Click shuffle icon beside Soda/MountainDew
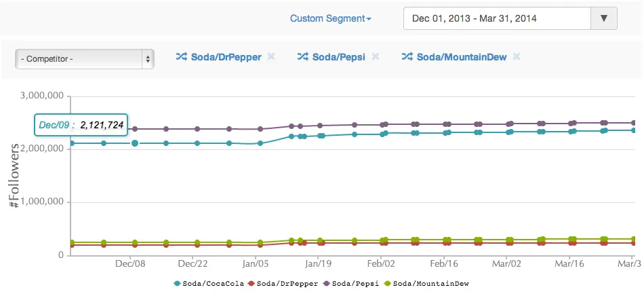The height and width of the screenshot is (298, 644). (407, 57)
